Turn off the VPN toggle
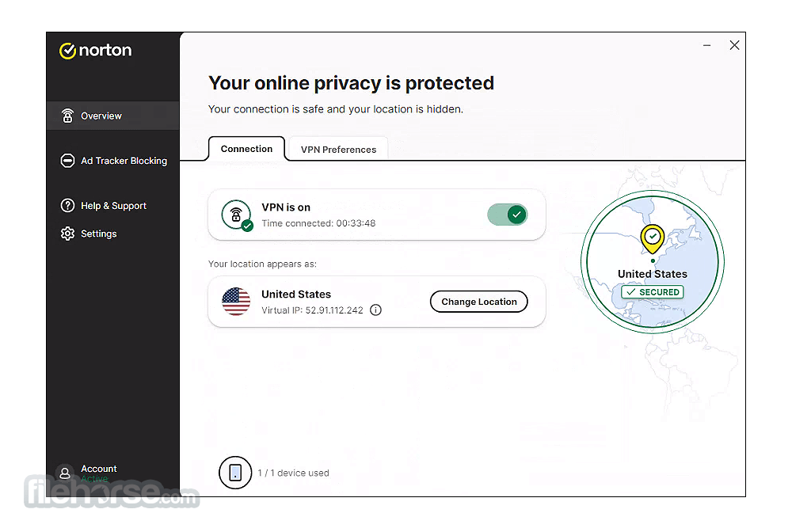The image size is (792, 532). click(508, 215)
